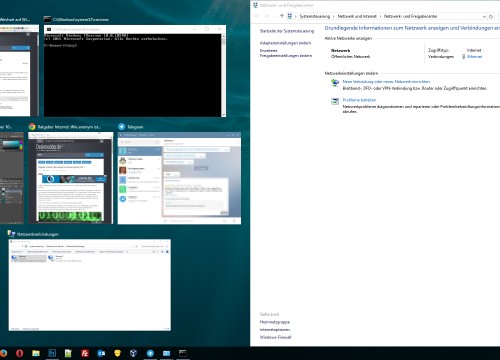
Task: Open FileZilla from the taskbar
Action: [x=85, y=353]
